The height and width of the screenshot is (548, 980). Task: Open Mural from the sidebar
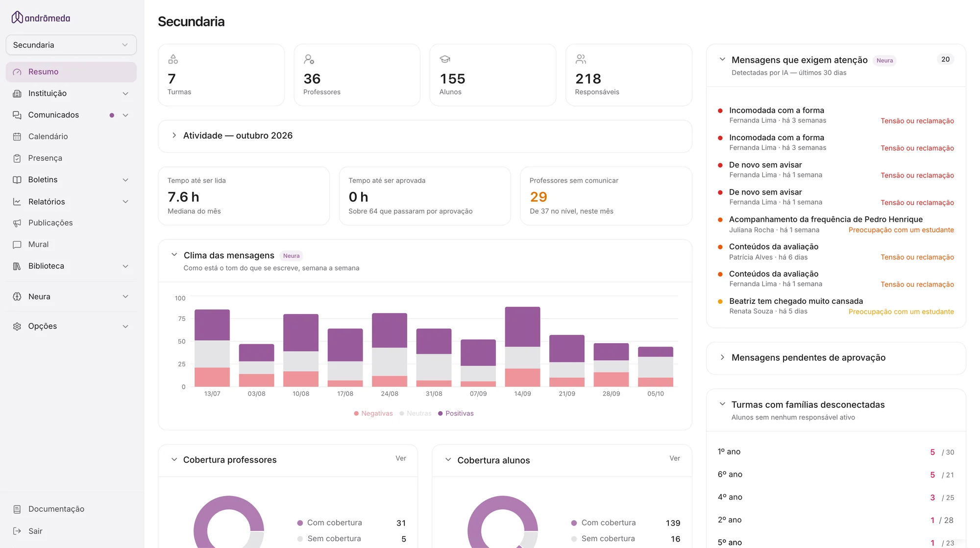coord(71,245)
